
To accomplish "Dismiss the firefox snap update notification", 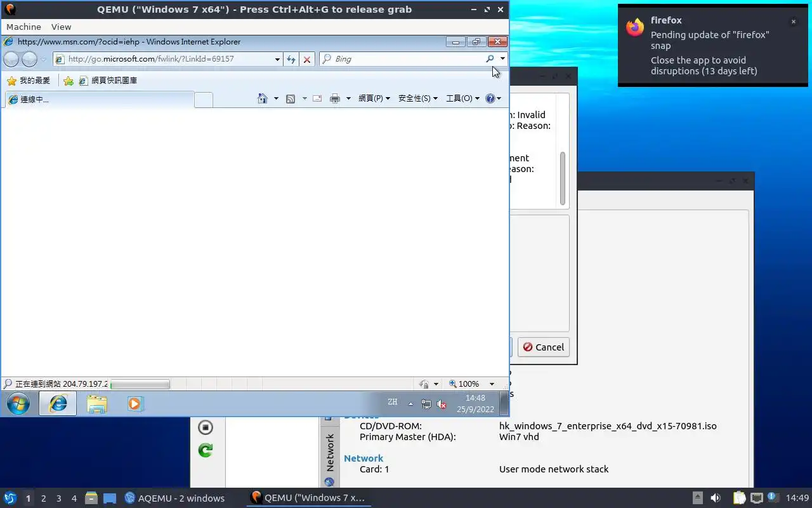I will (793, 22).
